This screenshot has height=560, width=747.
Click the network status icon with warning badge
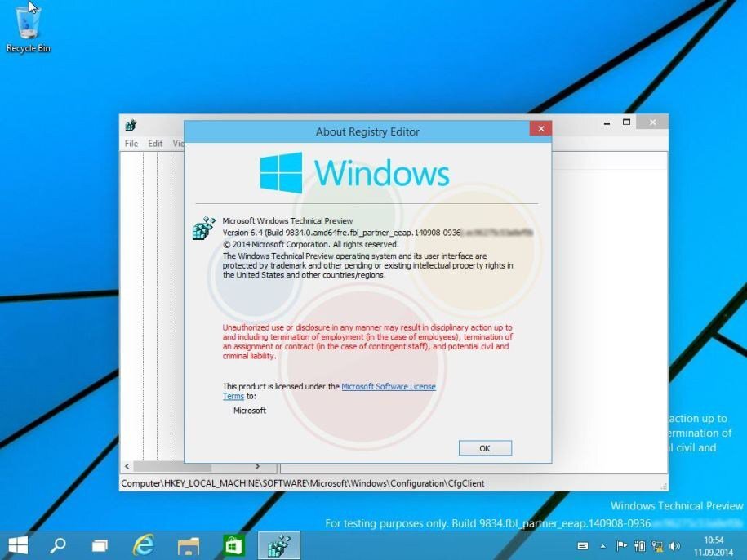point(658,545)
